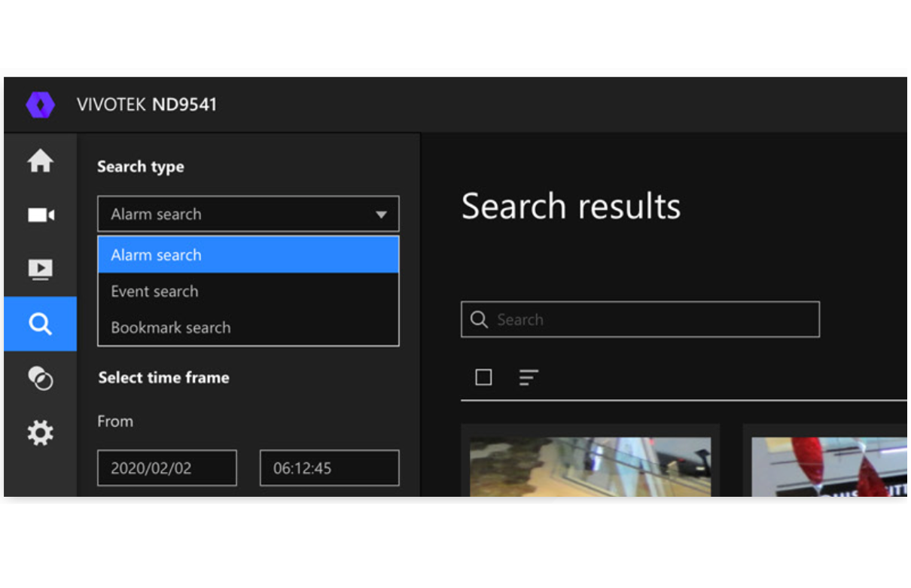Open the playback icon in sidebar
Image resolution: width=911 pixels, height=588 pixels.
41,269
